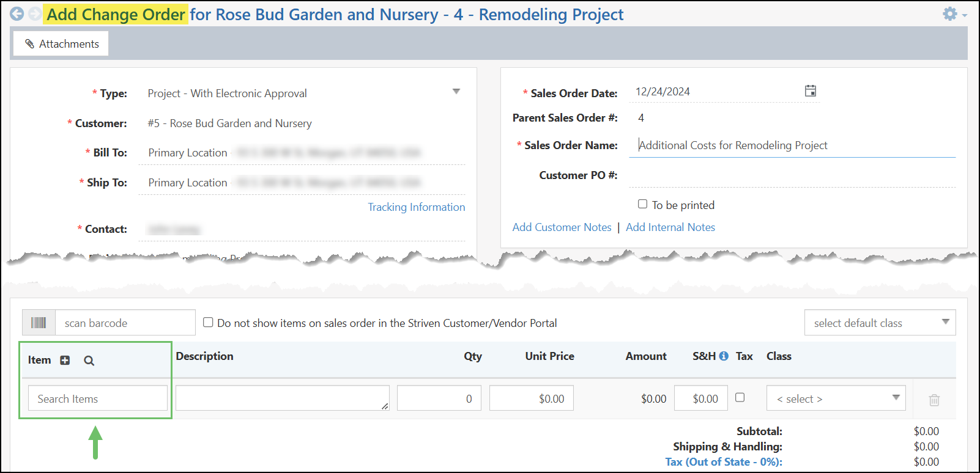The image size is (980, 473).
Task: Open the Sales Order Date calendar picker
Action: pyautogui.click(x=811, y=91)
